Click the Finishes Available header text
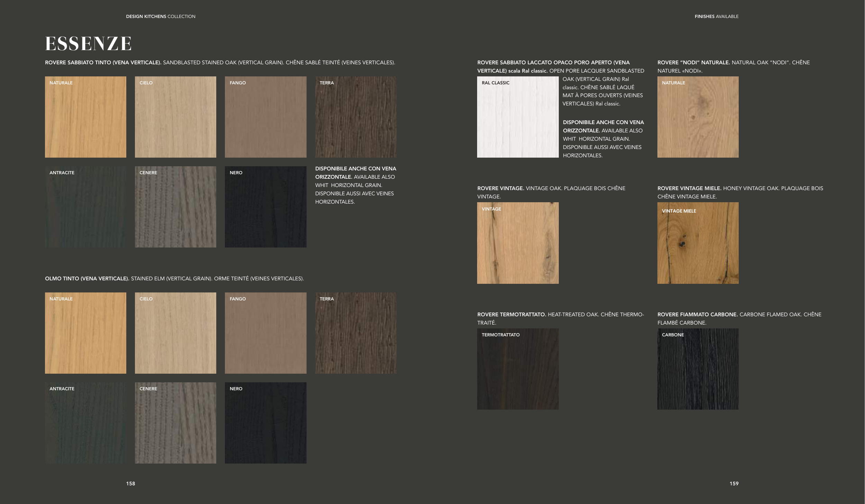865x504 pixels. point(716,16)
